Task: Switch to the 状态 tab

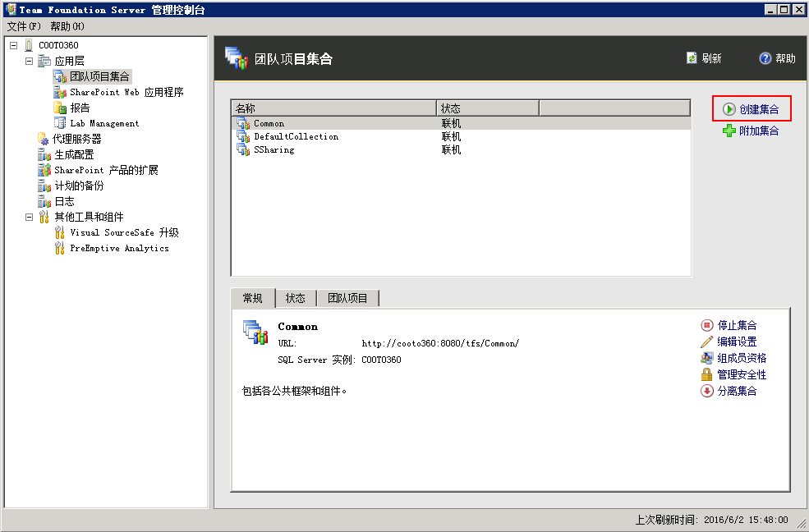Action: click(x=296, y=298)
